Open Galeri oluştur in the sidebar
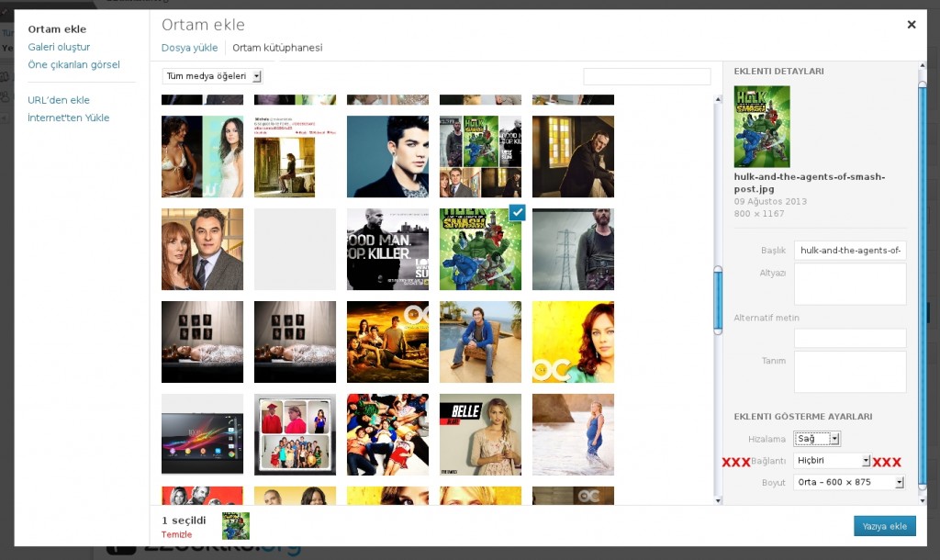This screenshot has width=940, height=560. [59, 47]
